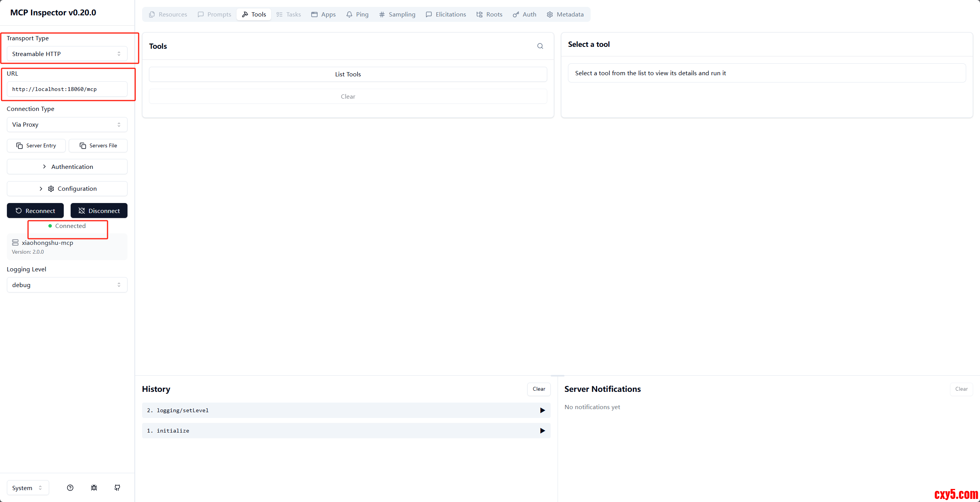Click the Disconnect button

99,211
